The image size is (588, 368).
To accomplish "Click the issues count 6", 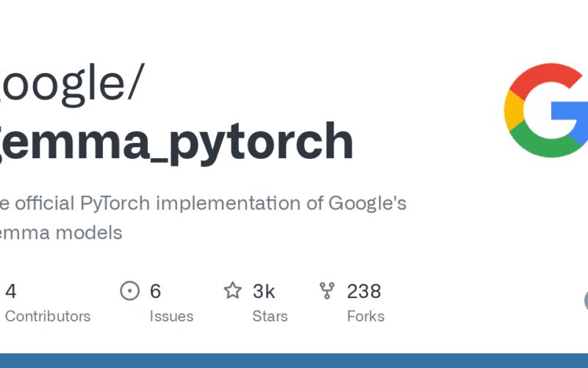I will pos(155,291).
